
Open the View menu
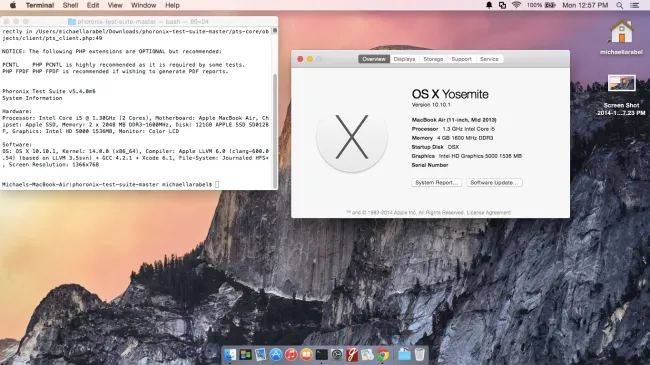[115, 5]
